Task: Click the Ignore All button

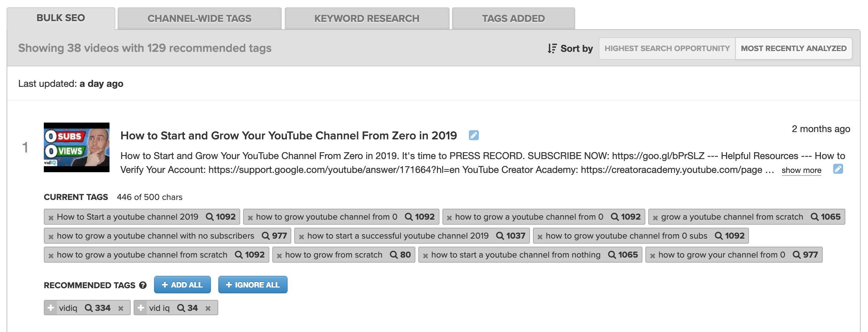Action: [x=253, y=285]
